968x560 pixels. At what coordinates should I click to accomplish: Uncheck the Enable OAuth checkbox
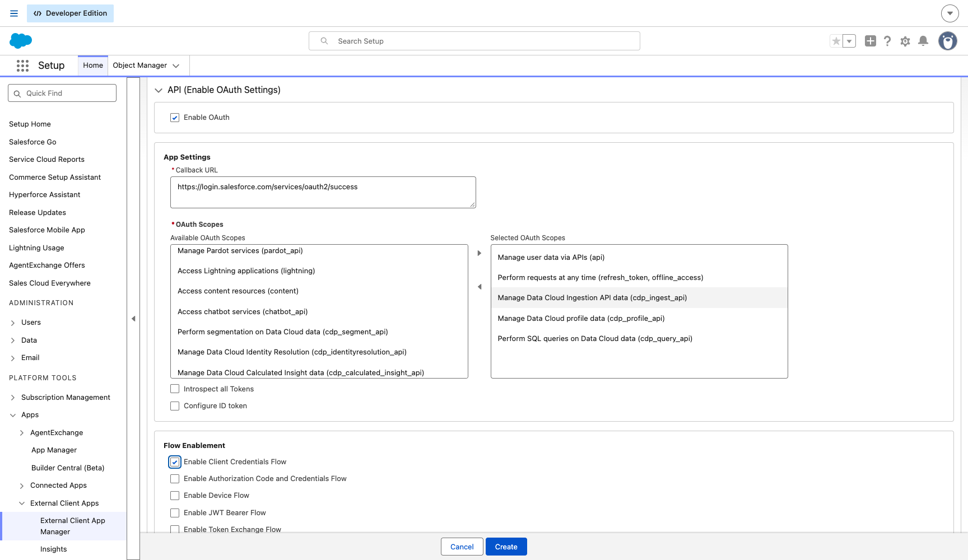pos(175,118)
